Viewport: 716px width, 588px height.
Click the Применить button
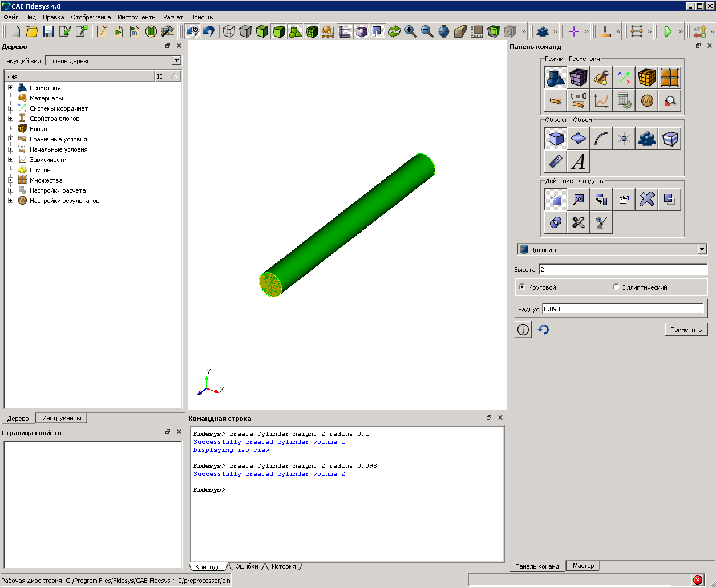(686, 330)
